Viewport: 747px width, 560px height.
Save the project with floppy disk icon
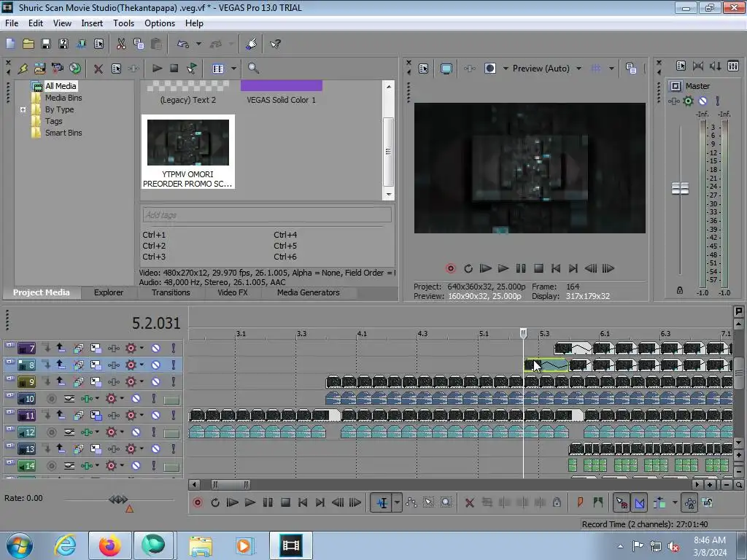[46, 44]
